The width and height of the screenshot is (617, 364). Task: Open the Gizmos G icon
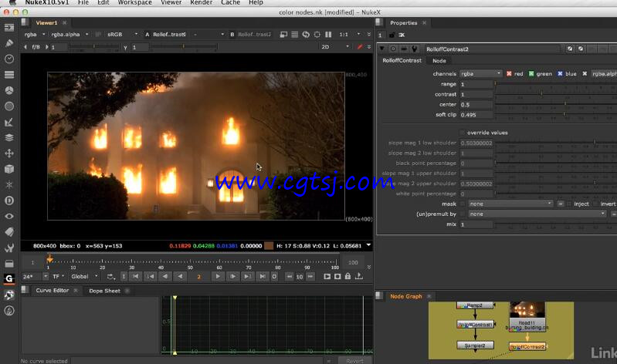9,278
